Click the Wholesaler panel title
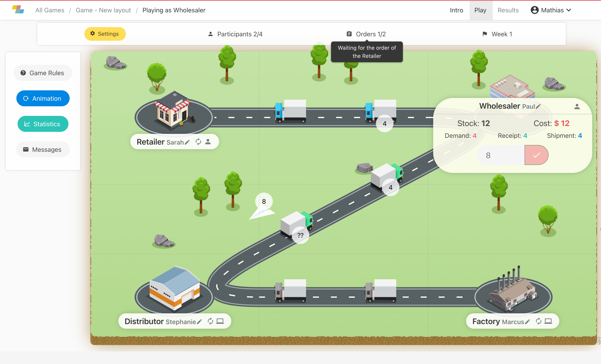601x364 pixels. (499, 106)
